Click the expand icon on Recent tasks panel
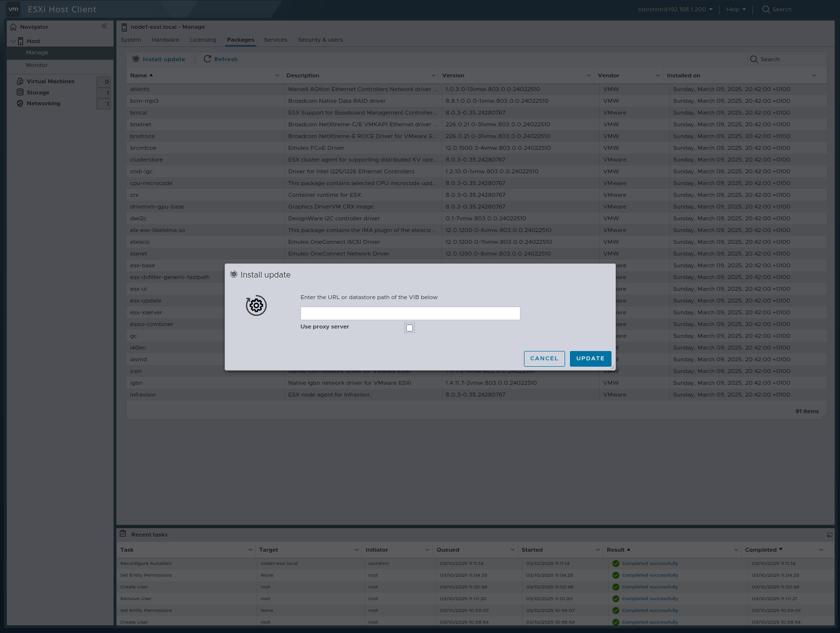Viewport: 840px width, 633px height. pyautogui.click(x=829, y=535)
